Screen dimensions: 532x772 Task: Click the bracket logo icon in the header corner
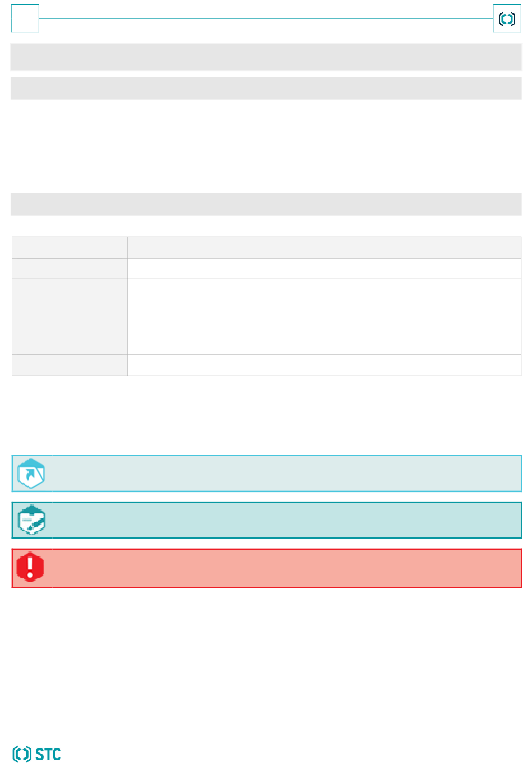507,19
